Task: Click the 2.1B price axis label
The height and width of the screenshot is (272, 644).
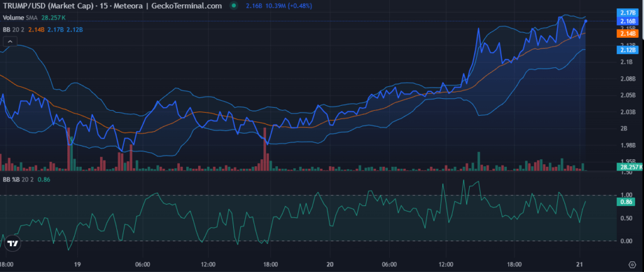Action: [627, 62]
